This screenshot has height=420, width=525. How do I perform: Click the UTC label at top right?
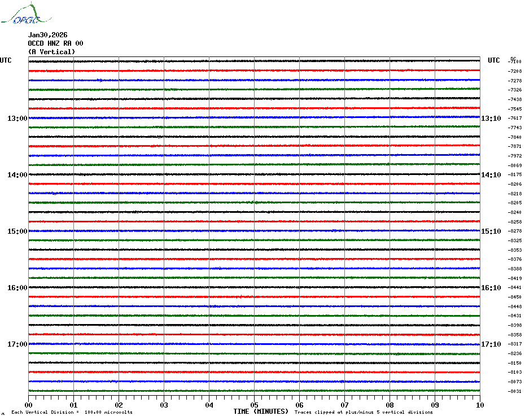(494, 60)
